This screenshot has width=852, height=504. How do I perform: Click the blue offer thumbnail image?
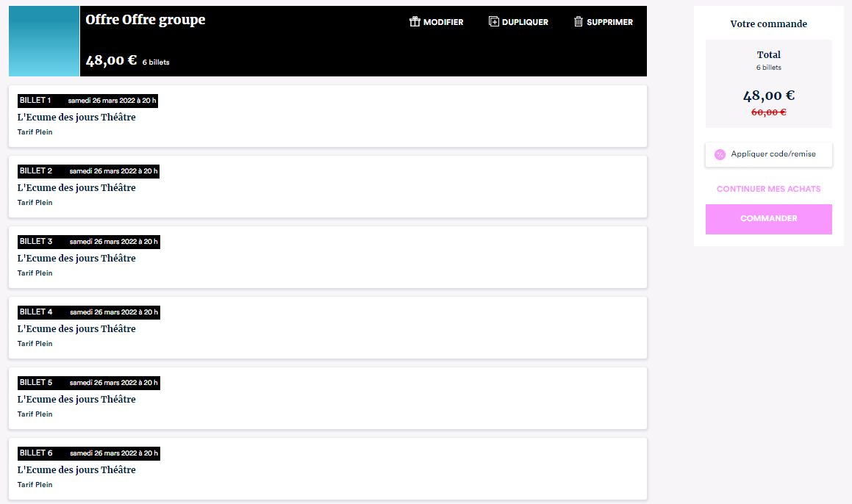pos(44,41)
